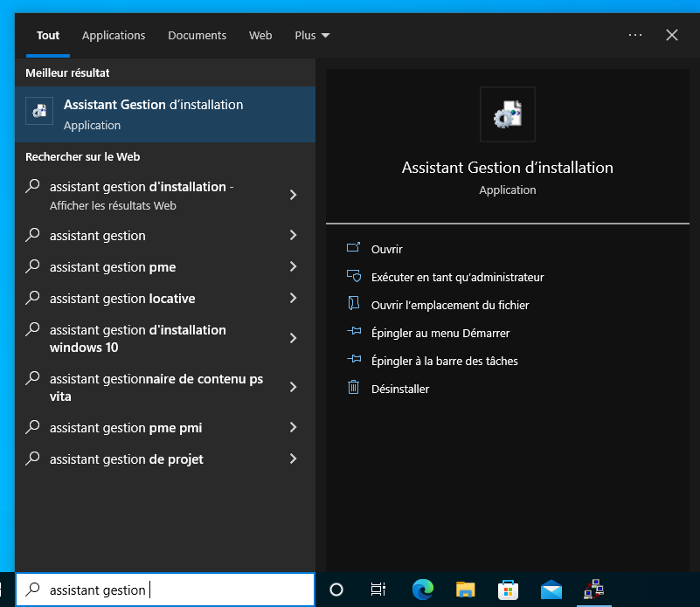700x607 pixels.
Task: Click the folder icon beside Ouvrir l'emplacement du fichier
Action: (x=355, y=305)
